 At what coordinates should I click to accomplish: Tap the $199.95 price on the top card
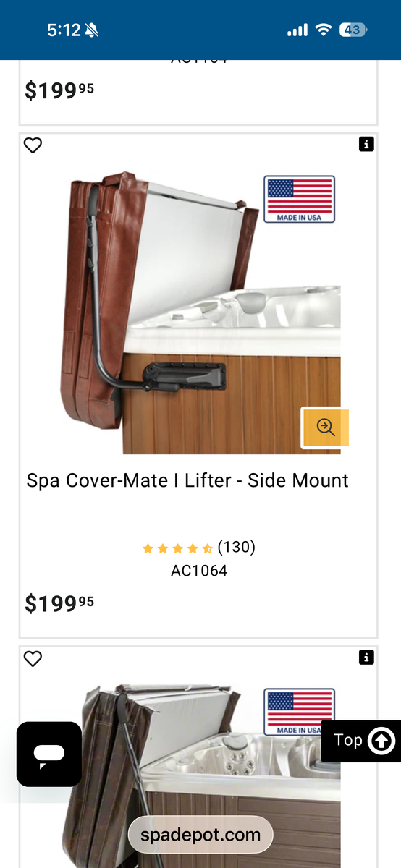tap(59, 90)
